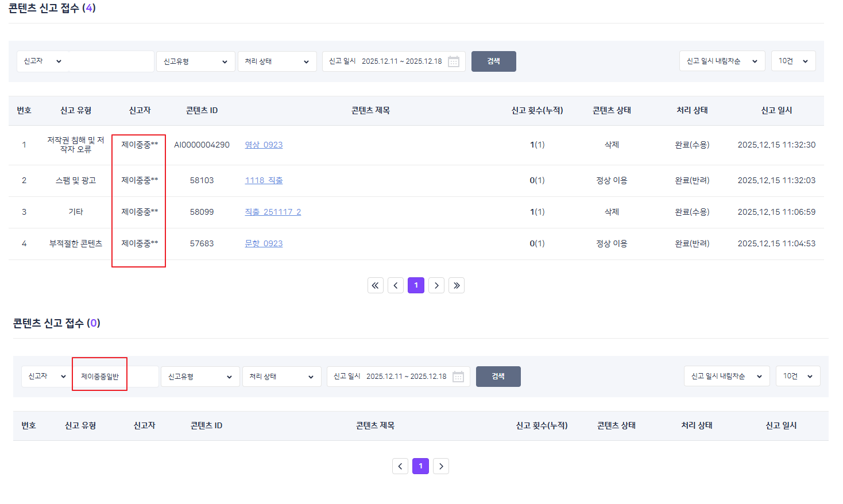Jump to last page with double-right arrow
Image resolution: width=843 pixels, height=504 pixels.
pos(457,285)
